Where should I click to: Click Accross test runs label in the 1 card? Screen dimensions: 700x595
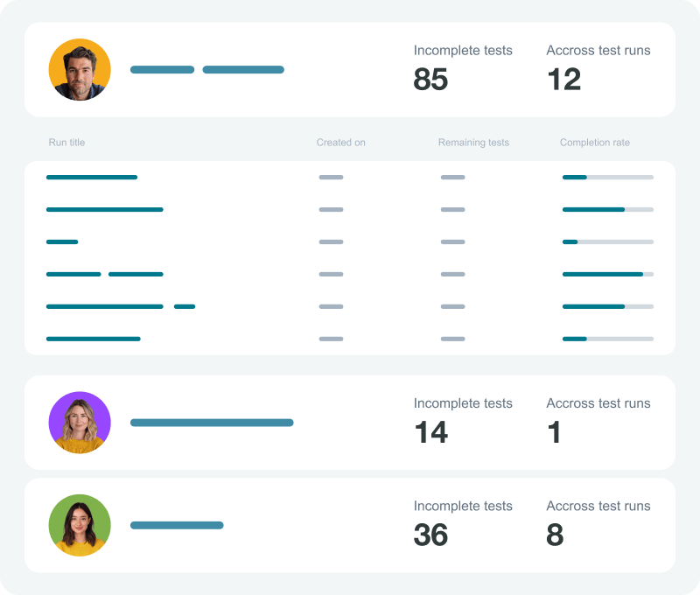(x=598, y=403)
